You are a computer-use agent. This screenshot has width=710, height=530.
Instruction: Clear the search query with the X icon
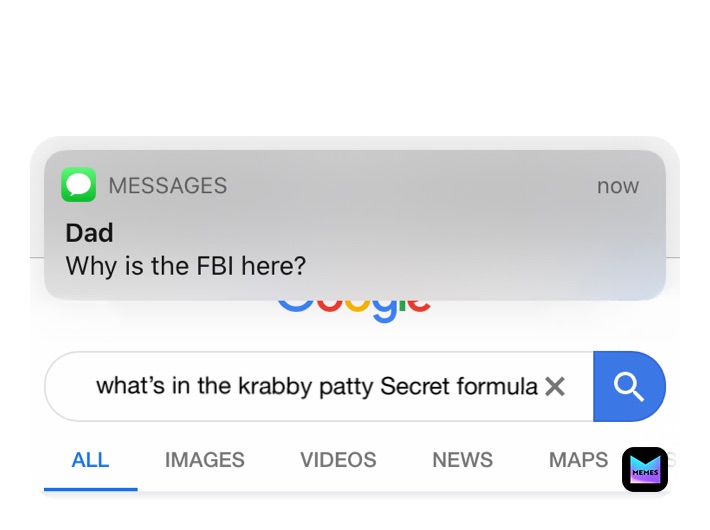point(555,386)
